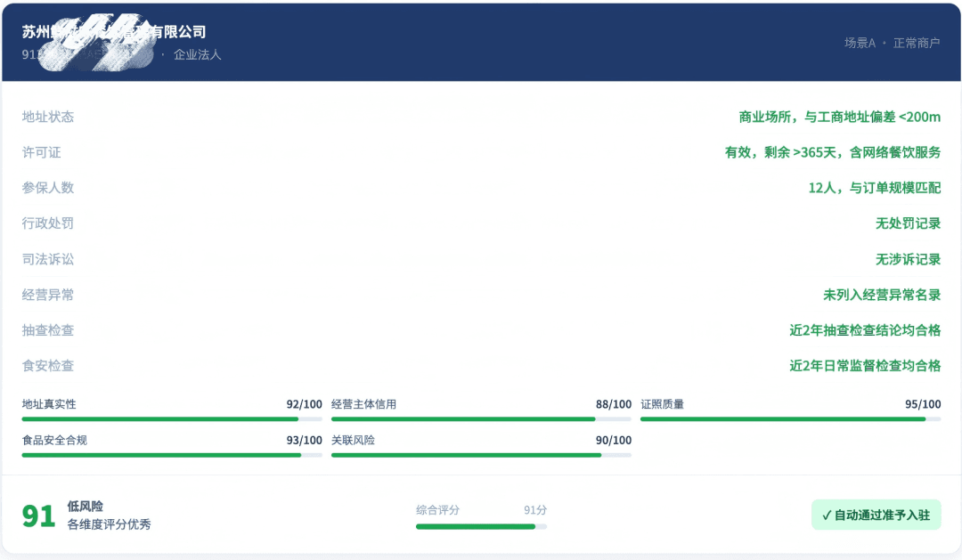
Task: Click 未列入经营异常名录 value
Action: [882, 295]
